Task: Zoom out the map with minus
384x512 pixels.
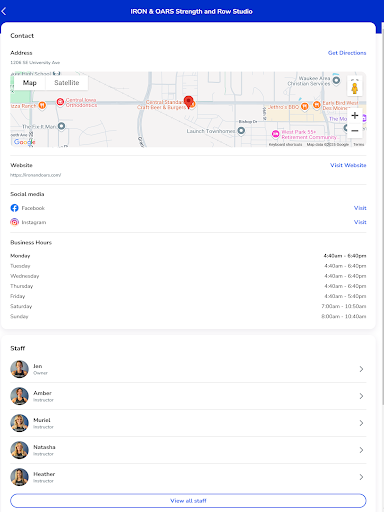Action: click(x=355, y=130)
